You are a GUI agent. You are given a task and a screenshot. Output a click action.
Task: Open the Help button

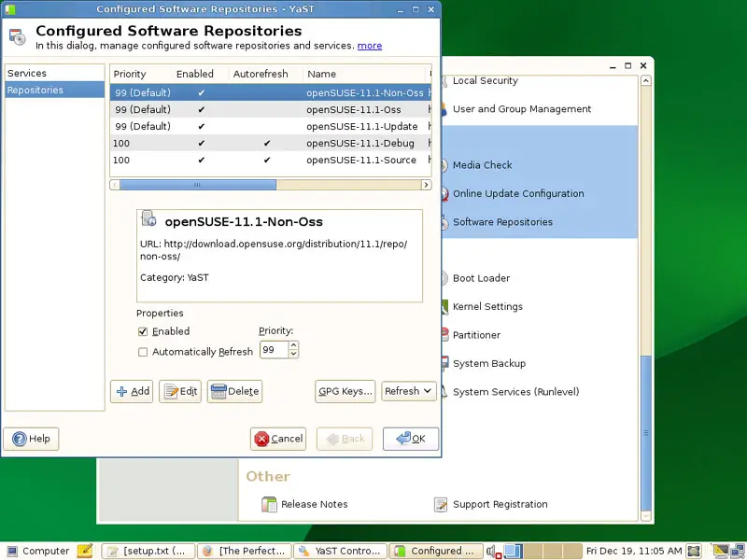(31, 439)
